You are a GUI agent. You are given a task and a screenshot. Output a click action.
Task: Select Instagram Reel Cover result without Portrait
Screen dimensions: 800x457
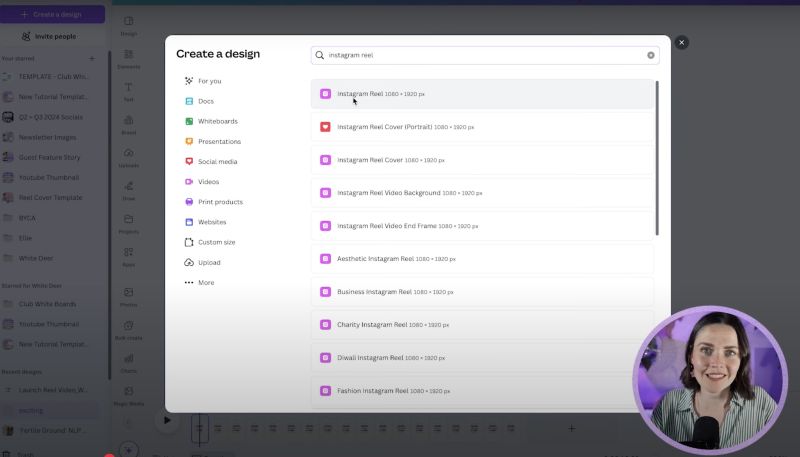pos(482,160)
